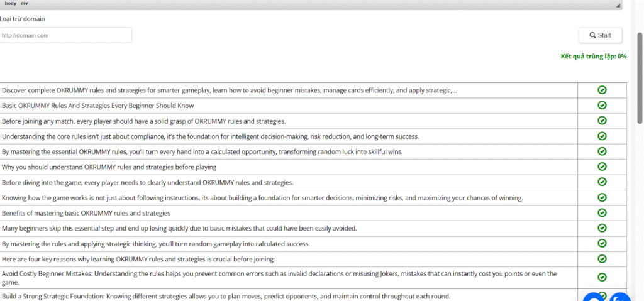Click check icon for 'Understanding the core rules' row
The height and width of the screenshot is (301, 644).
coord(602,136)
